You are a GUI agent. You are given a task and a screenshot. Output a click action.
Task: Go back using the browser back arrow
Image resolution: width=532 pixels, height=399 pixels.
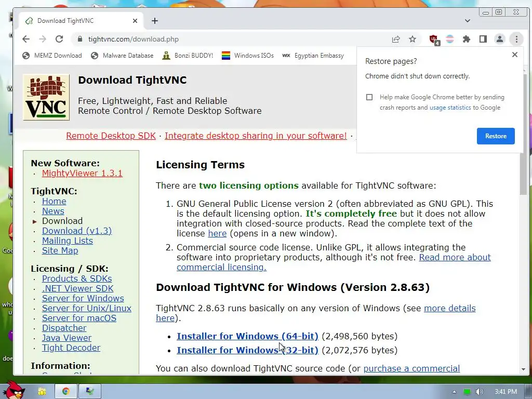(x=26, y=39)
